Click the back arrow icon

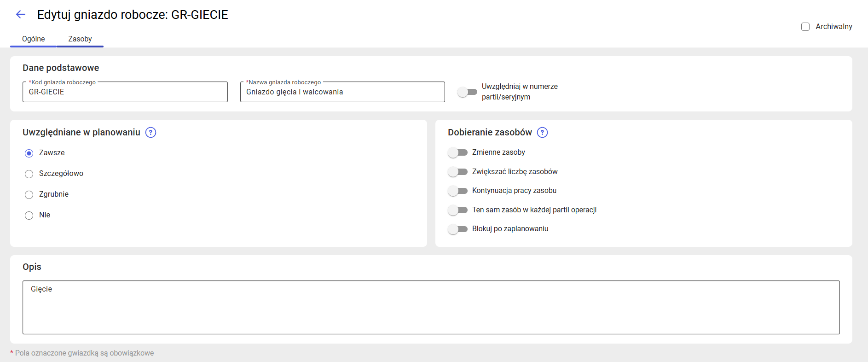(21, 14)
